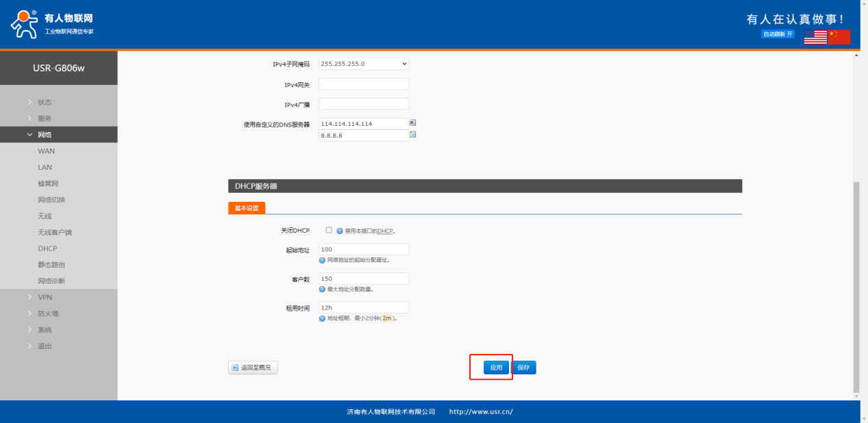Click help icon beside 关闭DHCP checkbox

click(339, 231)
